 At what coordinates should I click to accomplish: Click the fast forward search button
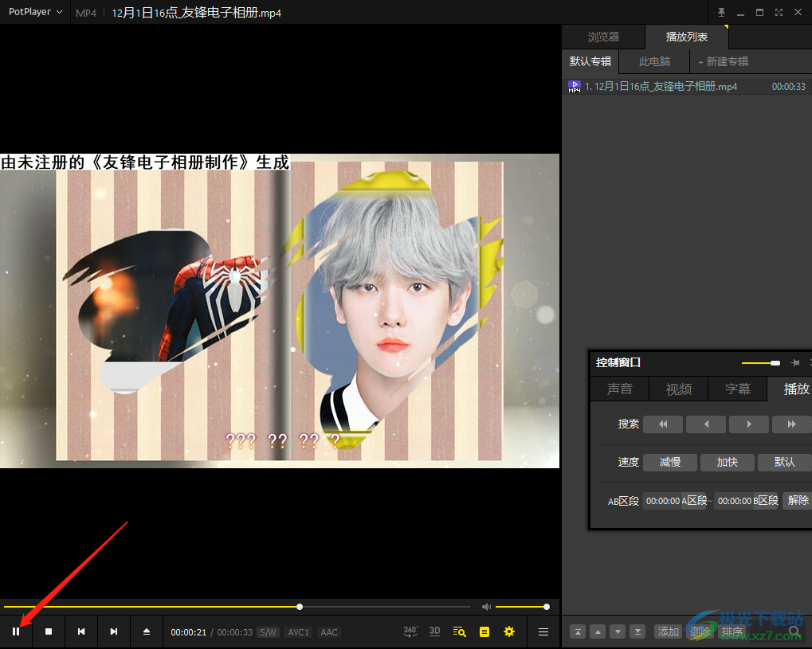[792, 424]
